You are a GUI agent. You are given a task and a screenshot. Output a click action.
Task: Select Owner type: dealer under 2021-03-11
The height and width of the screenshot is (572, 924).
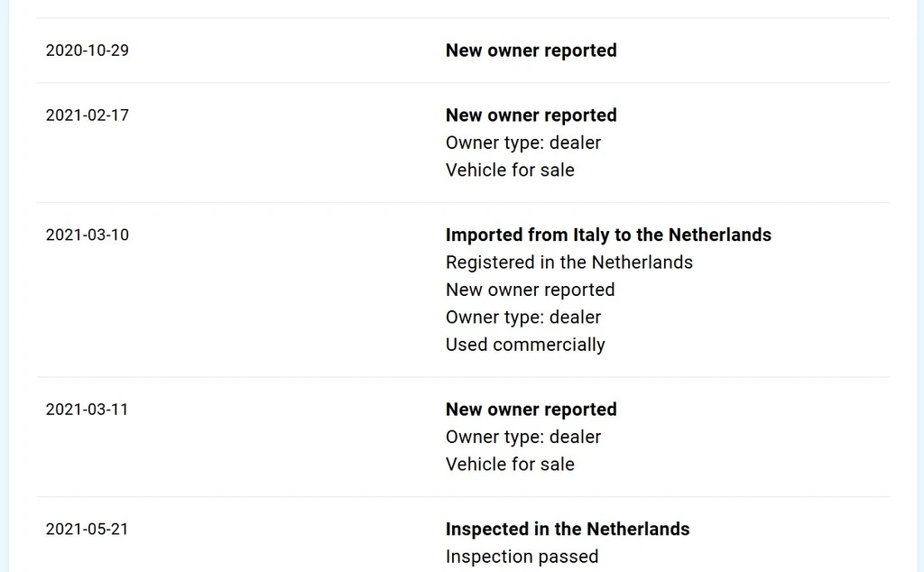pyautogui.click(x=523, y=437)
